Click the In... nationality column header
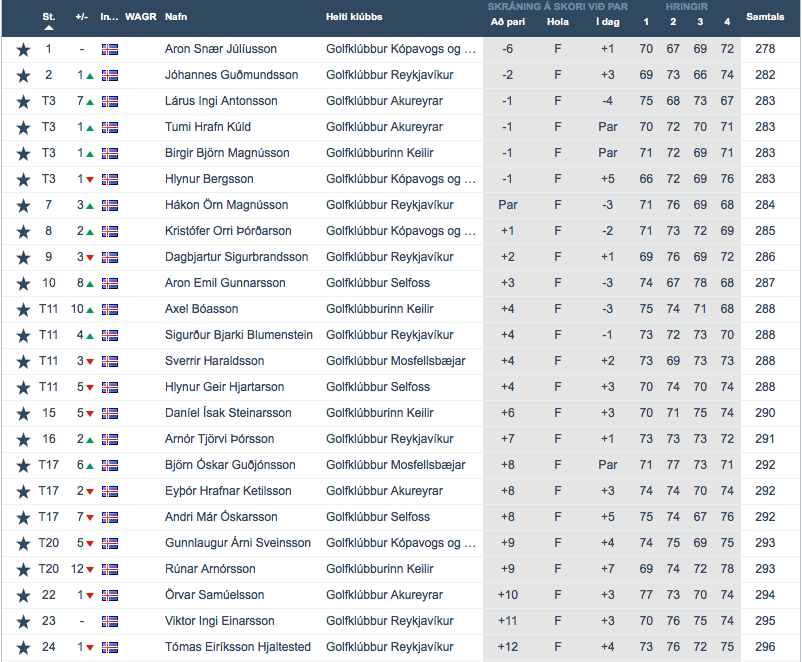The width and height of the screenshot is (802, 662). click(109, 17)
